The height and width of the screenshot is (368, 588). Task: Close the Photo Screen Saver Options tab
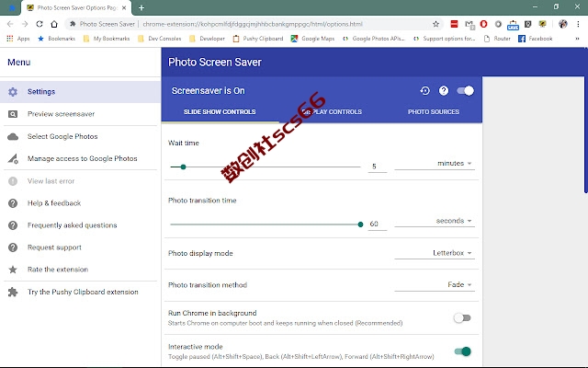click(124, 7)
